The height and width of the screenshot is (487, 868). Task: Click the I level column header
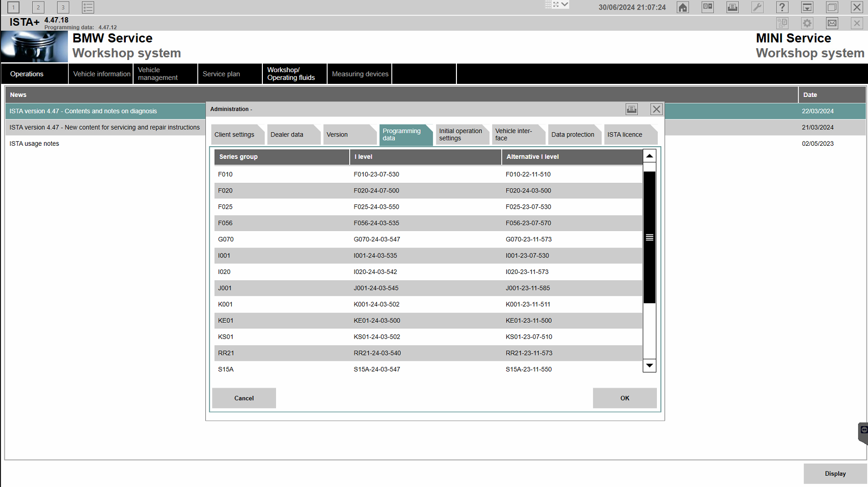426,157
